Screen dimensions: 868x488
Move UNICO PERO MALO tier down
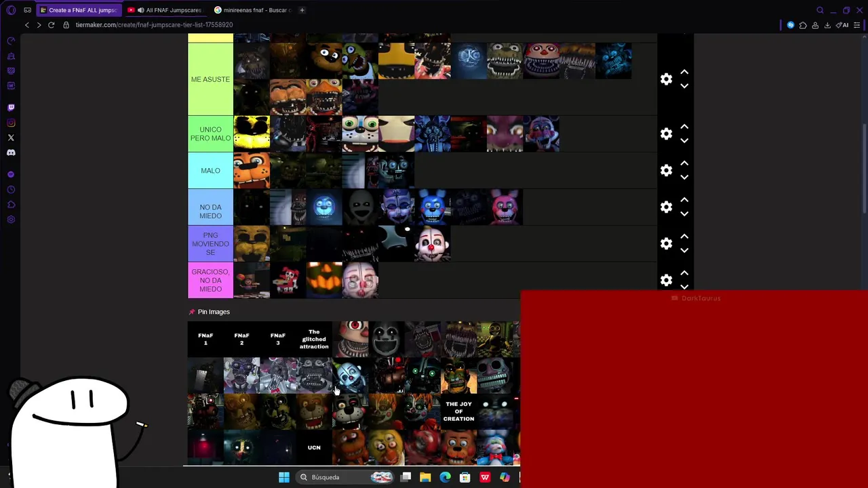684,141
